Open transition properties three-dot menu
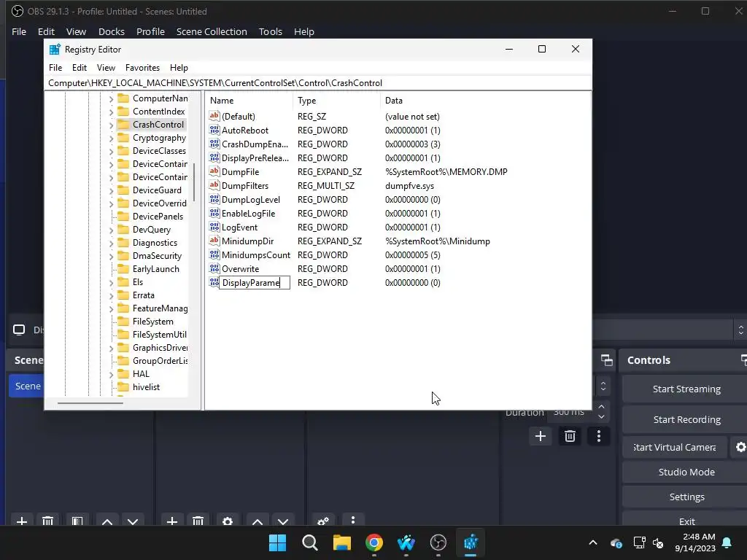The height and width of the screenshot is (560, 747). [x=599, y=436]
